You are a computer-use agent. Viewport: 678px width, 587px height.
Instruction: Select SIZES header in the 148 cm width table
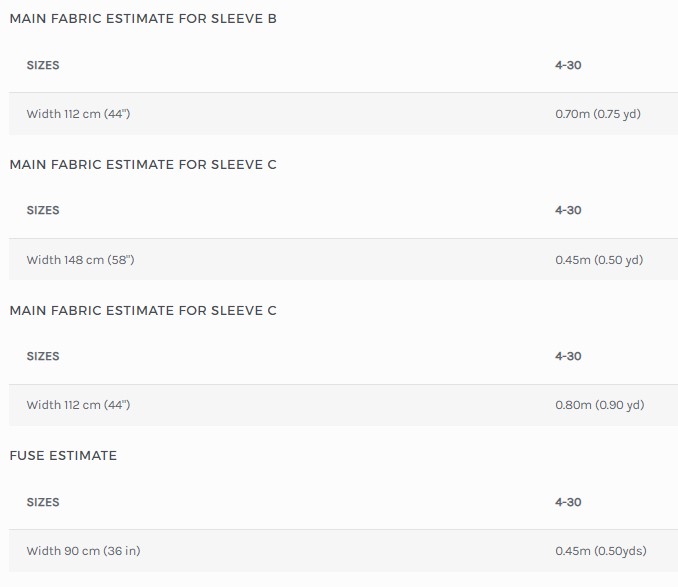(x=43, y=210)
